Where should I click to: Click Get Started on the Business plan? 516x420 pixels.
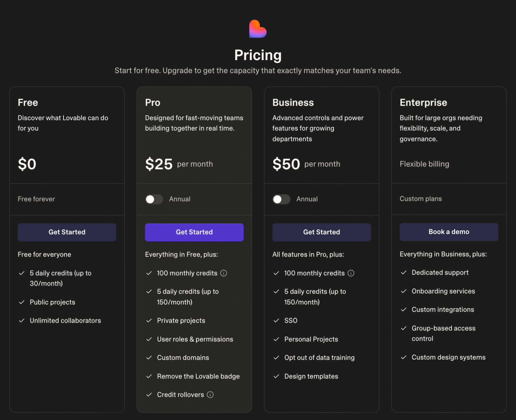tap(321, 232)
